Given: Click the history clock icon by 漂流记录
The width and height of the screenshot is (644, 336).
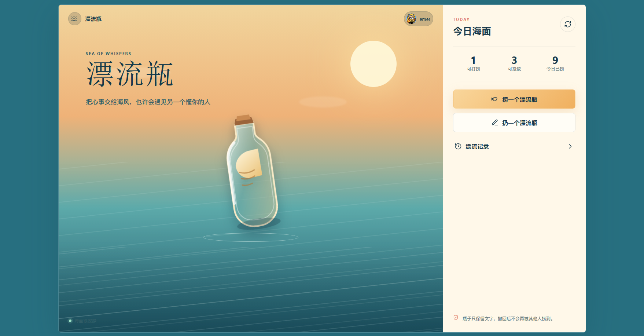Looking at the screenshot, I should pos(458,146).
